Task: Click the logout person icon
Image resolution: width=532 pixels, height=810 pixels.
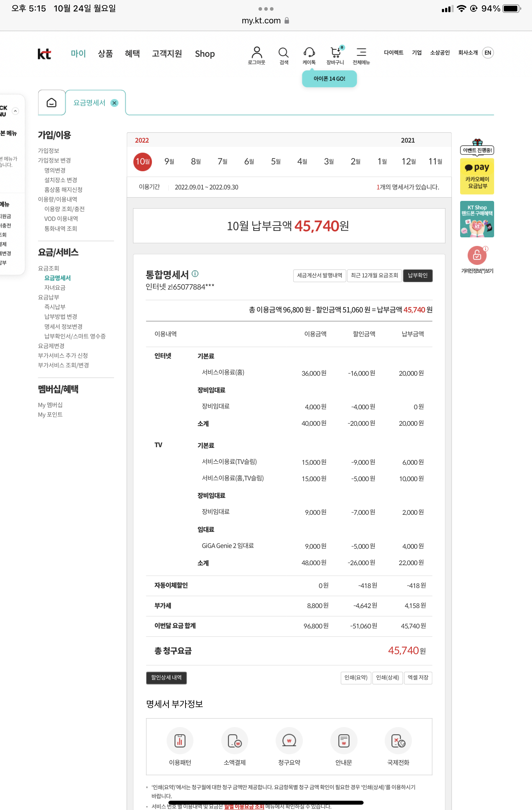Action: pos(256,53)
